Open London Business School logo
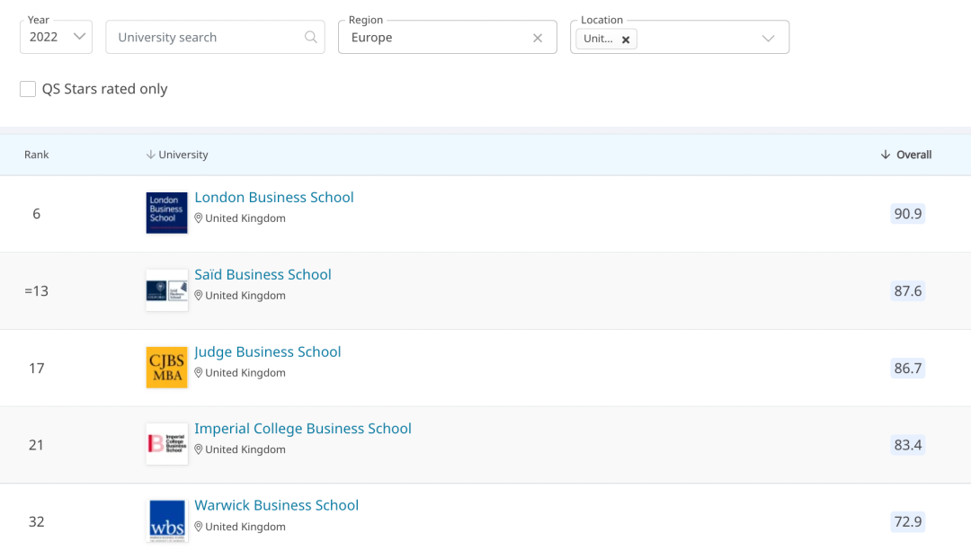971x560 pixels. point(166,213)
